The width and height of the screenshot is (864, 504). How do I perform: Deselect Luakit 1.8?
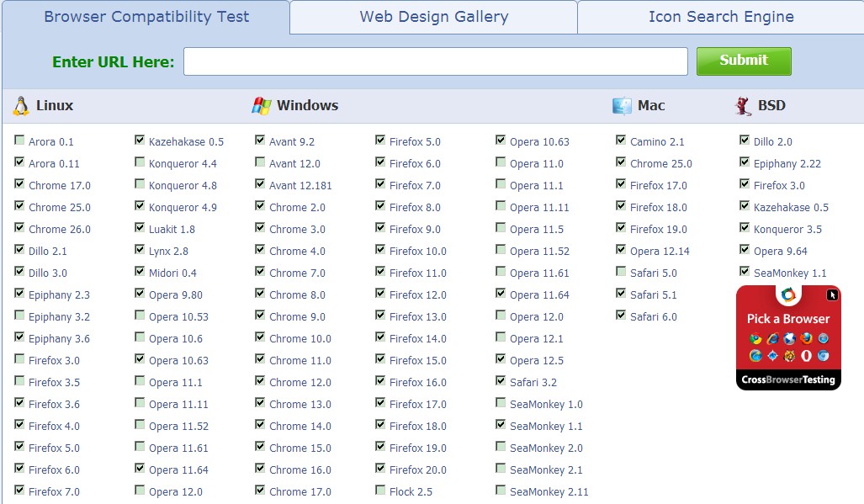tap(140, 227)
